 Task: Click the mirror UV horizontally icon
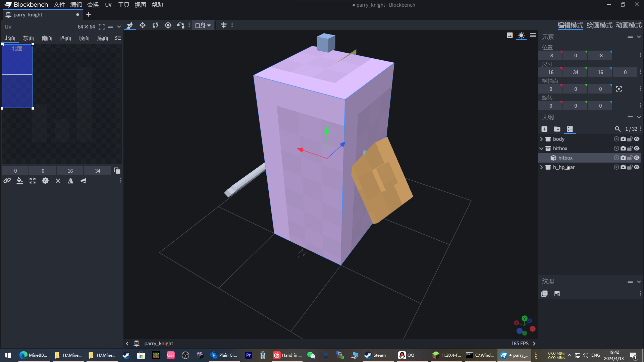pyautogui.click(x=70, y=181)
